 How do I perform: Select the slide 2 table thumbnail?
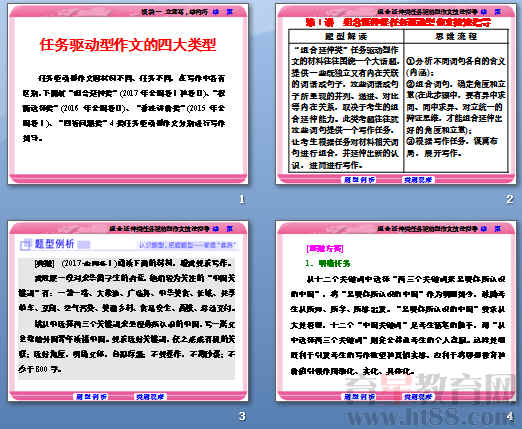click(396, 94)
